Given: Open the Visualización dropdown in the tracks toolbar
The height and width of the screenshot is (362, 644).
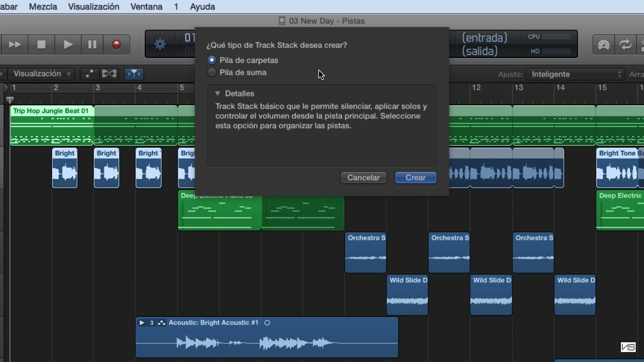Looking at the screenshot, I should pos(42,74).
